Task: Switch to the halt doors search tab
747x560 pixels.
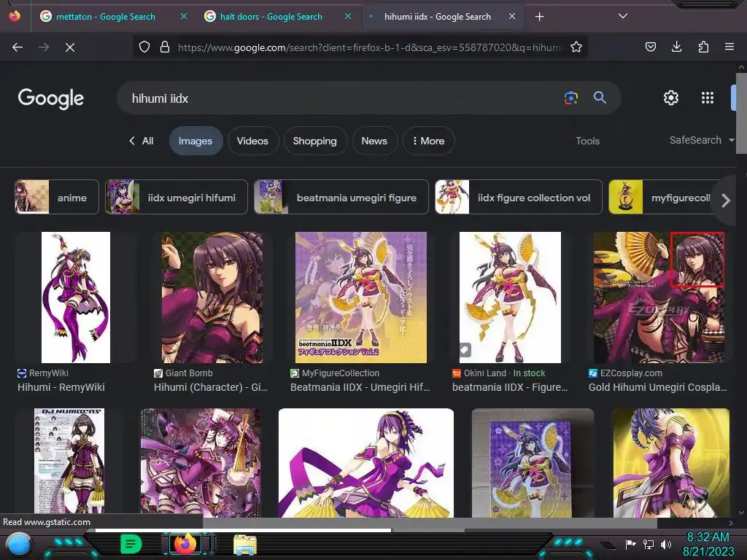Action: pyautogui.click(x=271, y=17)
